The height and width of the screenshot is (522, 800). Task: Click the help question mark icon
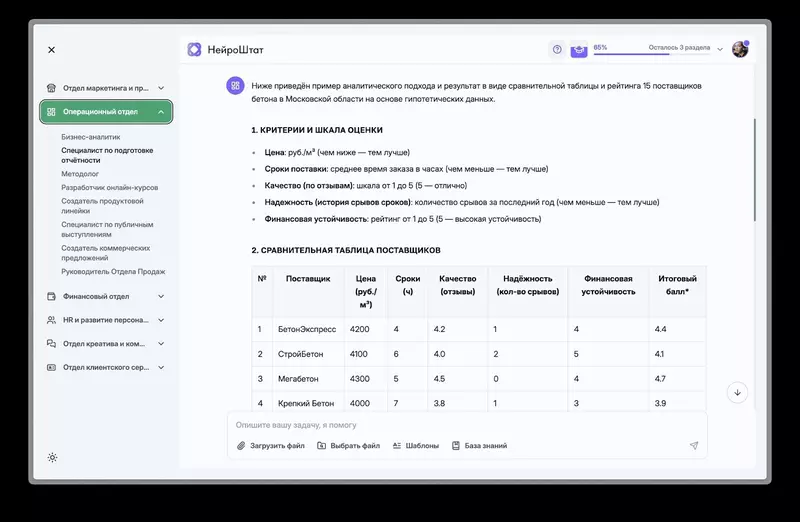(x=557, y=49)
